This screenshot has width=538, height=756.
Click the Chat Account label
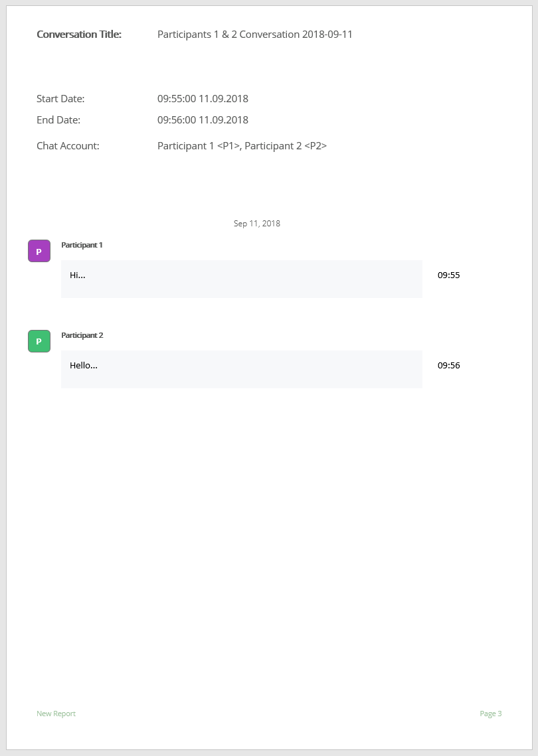68,146
